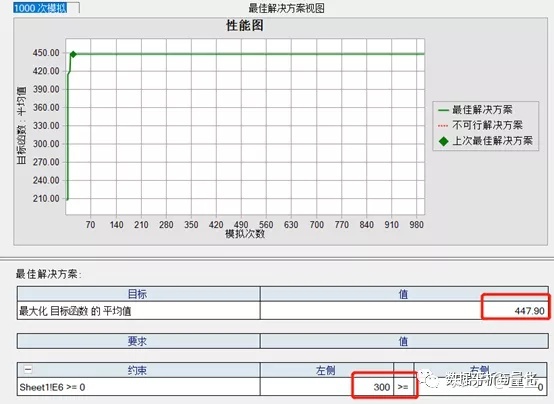Click the 980 x-axis tick label
The height and width of the screenshot is (404, 554).
coord(416,225)
